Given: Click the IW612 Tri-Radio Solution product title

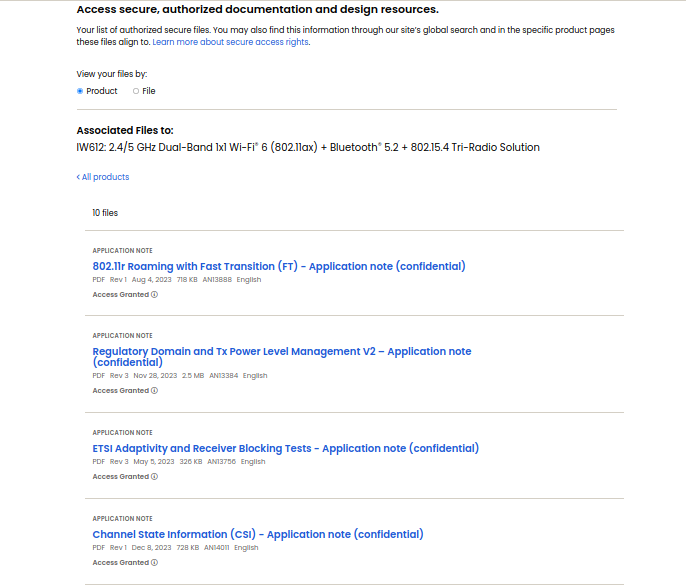Looking at the screenshot, I should pos(308,147).
